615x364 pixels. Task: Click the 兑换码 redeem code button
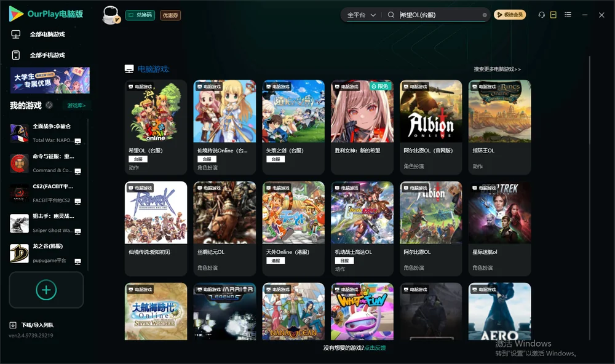click(x=140, y=15)
